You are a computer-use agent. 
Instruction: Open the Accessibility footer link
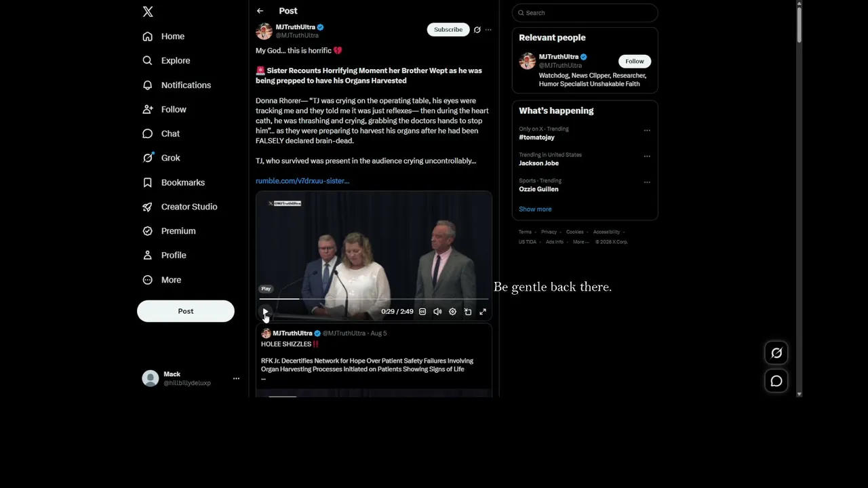606,232
